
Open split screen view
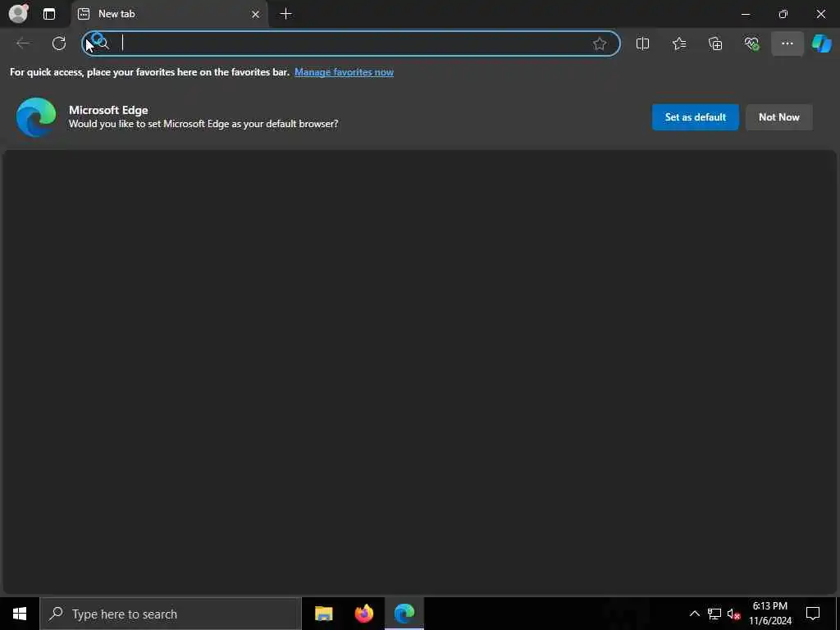(642, 43)
